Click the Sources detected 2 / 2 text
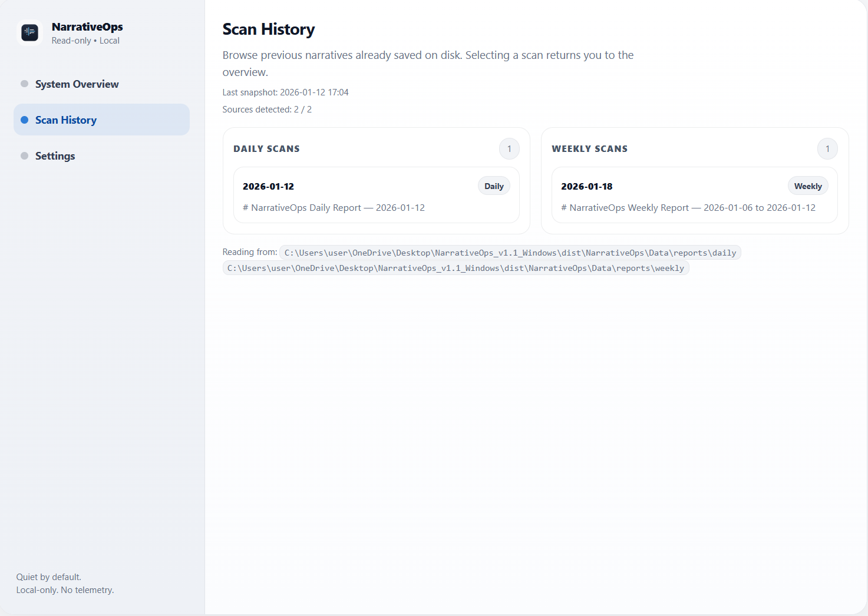 point(267,110)
